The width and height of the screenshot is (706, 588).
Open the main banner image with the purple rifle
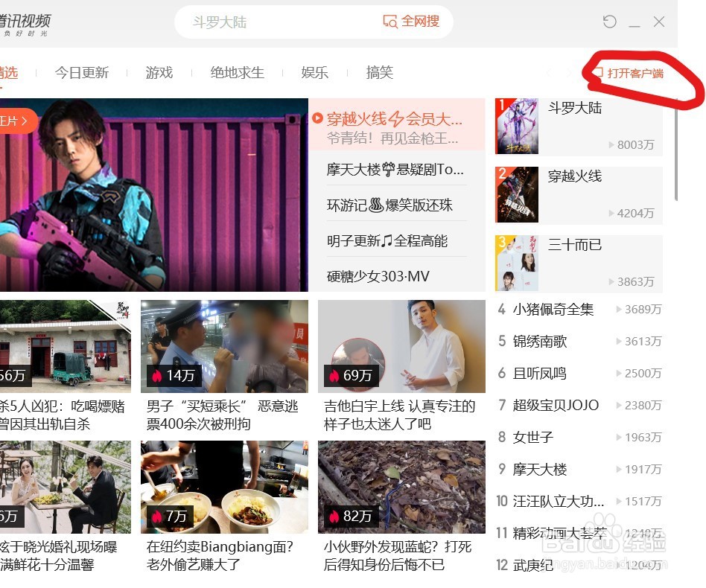(x=154, y=195)
